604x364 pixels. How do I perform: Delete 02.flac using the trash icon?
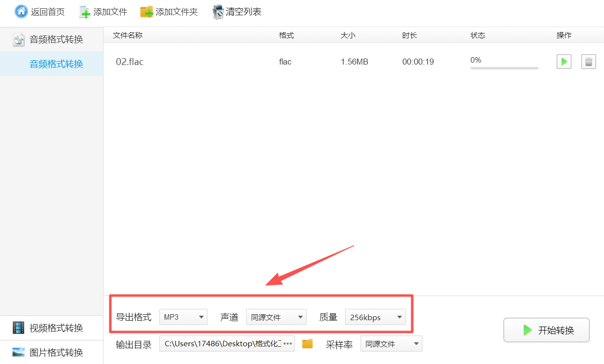(x=589, y=62)
